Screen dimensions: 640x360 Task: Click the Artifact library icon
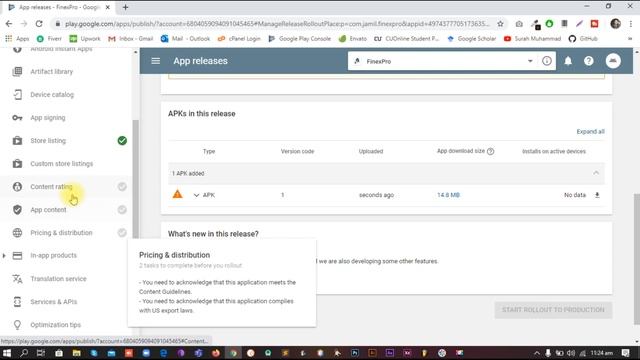pos(17,71)
